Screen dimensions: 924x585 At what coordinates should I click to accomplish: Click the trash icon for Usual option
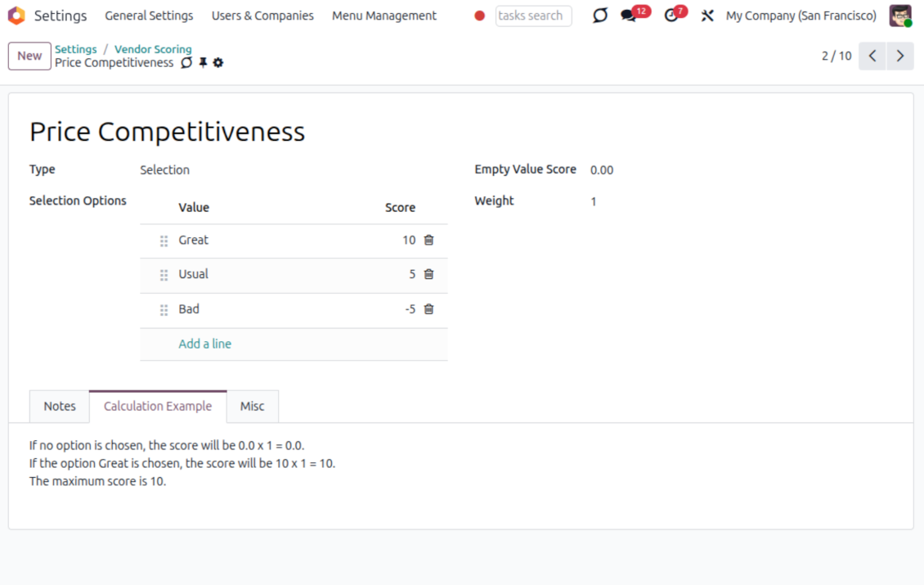(428, 274)
